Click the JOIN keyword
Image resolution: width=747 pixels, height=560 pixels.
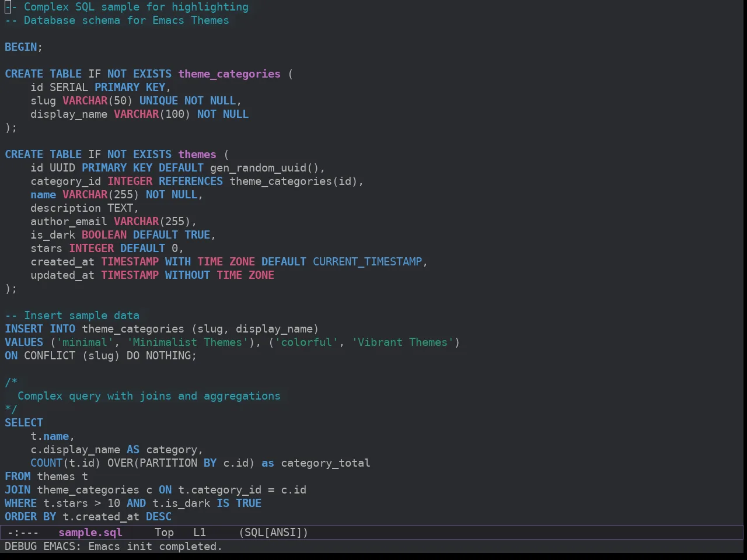[18, 490]
